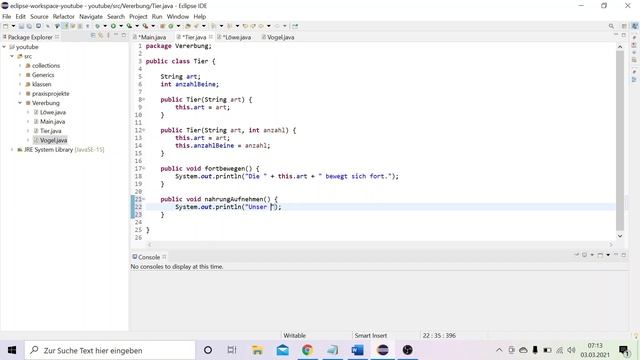Open the Windows Start menu

point(12,350)
